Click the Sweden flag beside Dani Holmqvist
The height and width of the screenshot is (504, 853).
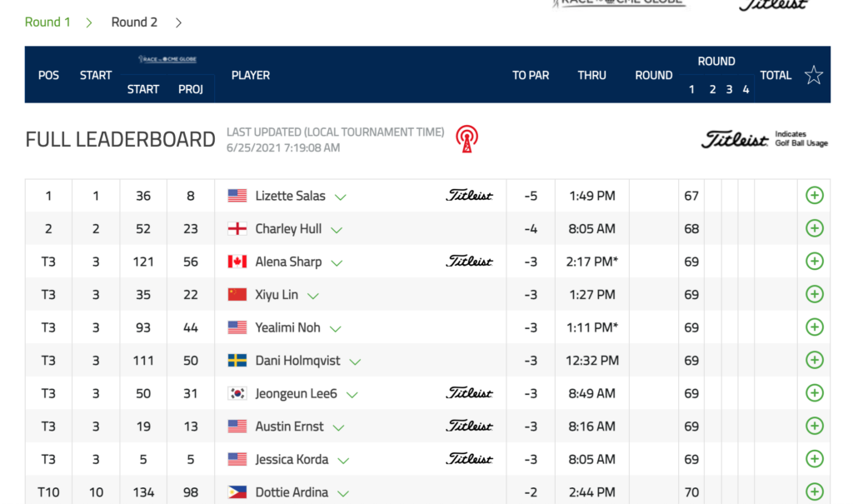(237, 361)
